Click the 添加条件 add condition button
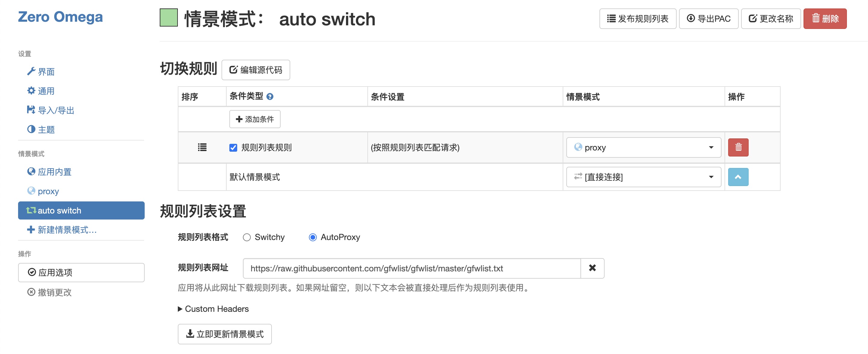868x354 pixels. click(255, 119)
